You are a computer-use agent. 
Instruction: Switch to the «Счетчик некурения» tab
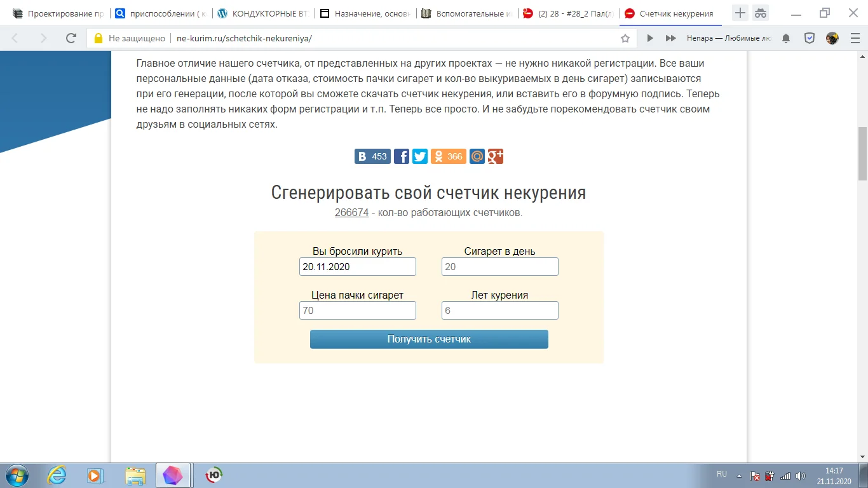pyautogui.click(x=678, y=11)
